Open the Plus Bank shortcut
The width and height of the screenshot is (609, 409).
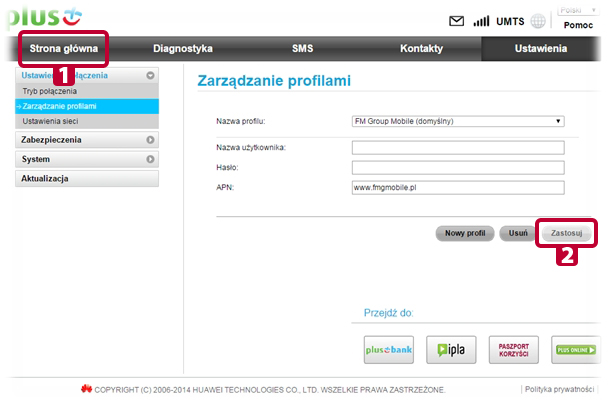point(388,350)
